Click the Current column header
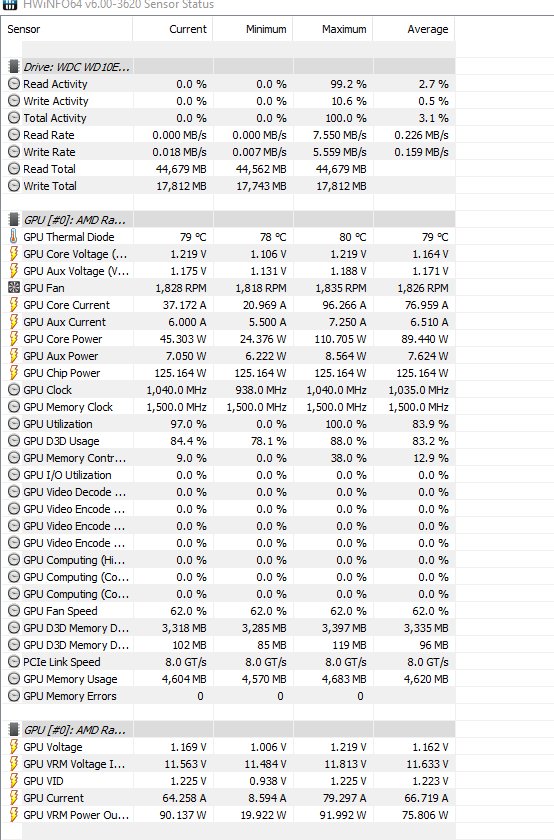Screen dimensions: 554x840 click(x=188, y=29)
